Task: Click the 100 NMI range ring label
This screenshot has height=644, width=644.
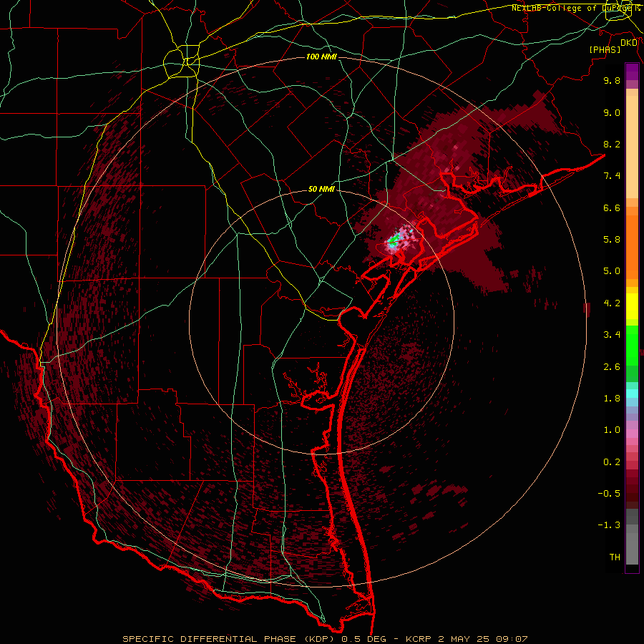Action: pyautogui.click(x=321, y=57)
